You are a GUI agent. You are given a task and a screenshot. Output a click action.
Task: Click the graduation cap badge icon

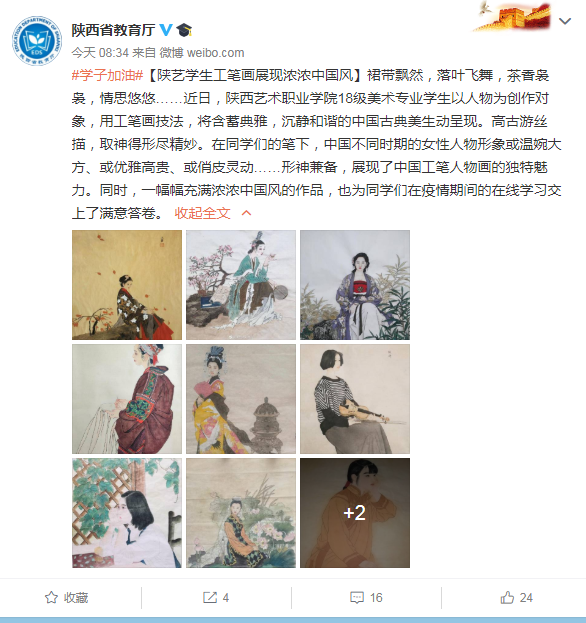(184, 30)
